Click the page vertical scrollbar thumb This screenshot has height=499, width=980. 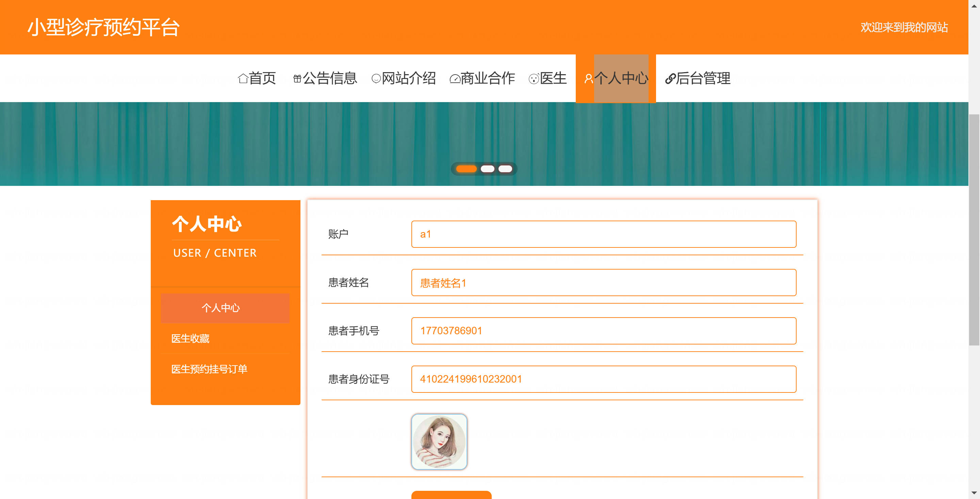pyautogui.click(x=974, y=230)
